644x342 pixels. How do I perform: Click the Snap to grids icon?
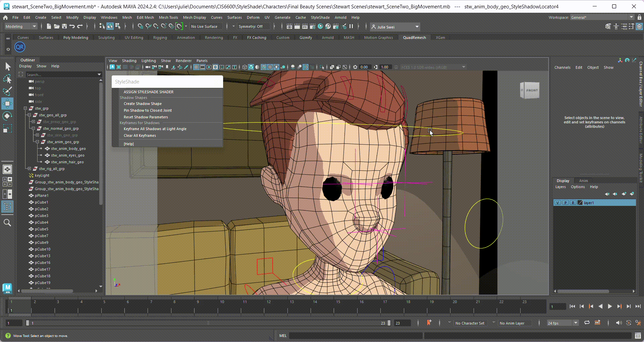point(141,26)
